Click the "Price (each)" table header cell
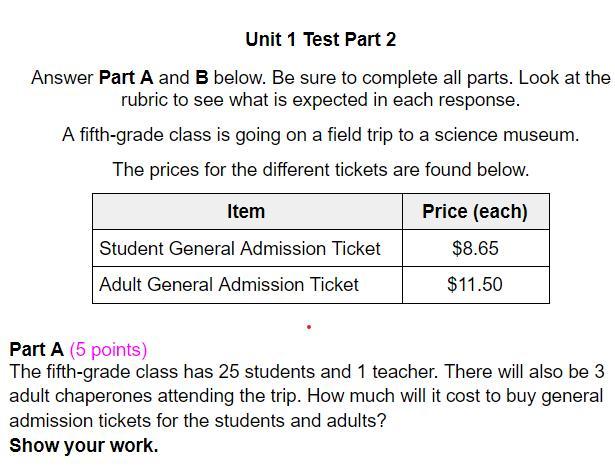 (x=475, y=212)
